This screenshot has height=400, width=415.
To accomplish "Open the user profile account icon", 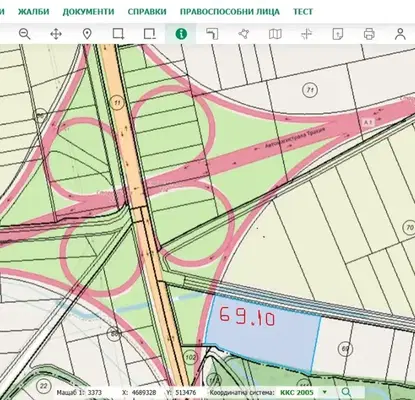I will click(x=400, y=34).
